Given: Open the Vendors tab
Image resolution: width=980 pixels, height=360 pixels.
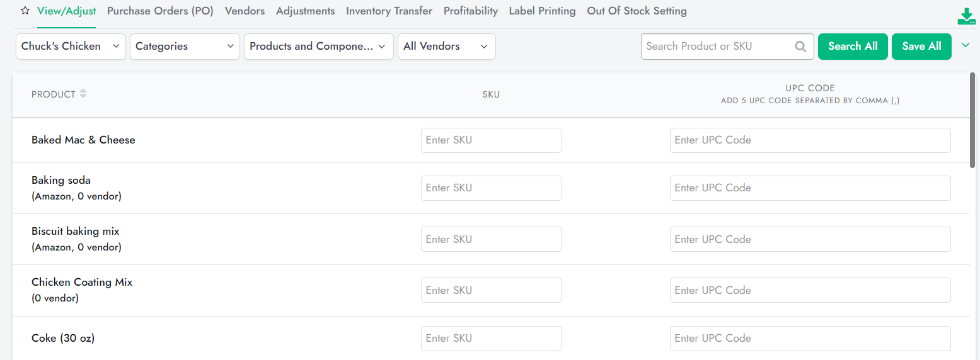Looking at the screenshot, I should [x=245, y=11].
